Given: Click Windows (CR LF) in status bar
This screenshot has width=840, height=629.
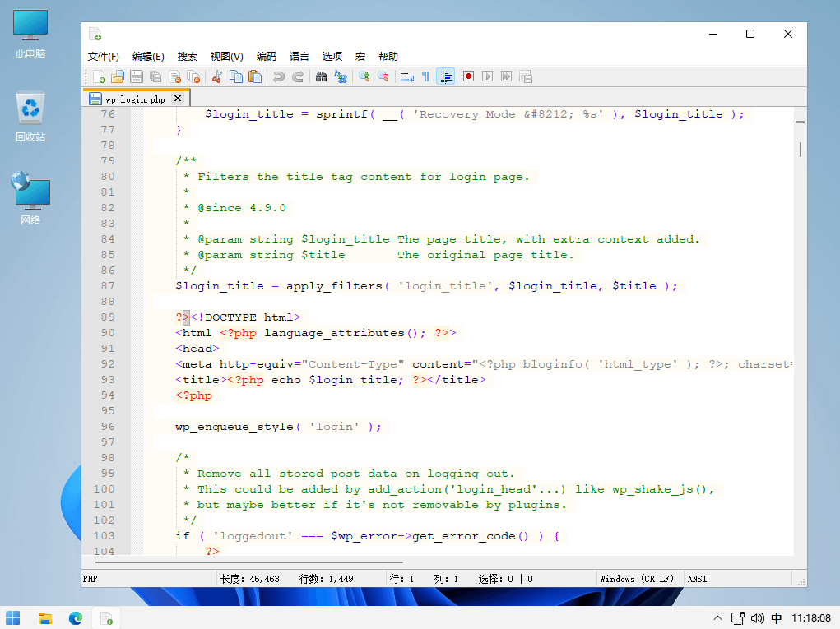Looking at the screenshot, I should pyautogui.click(x=637, y=579).
